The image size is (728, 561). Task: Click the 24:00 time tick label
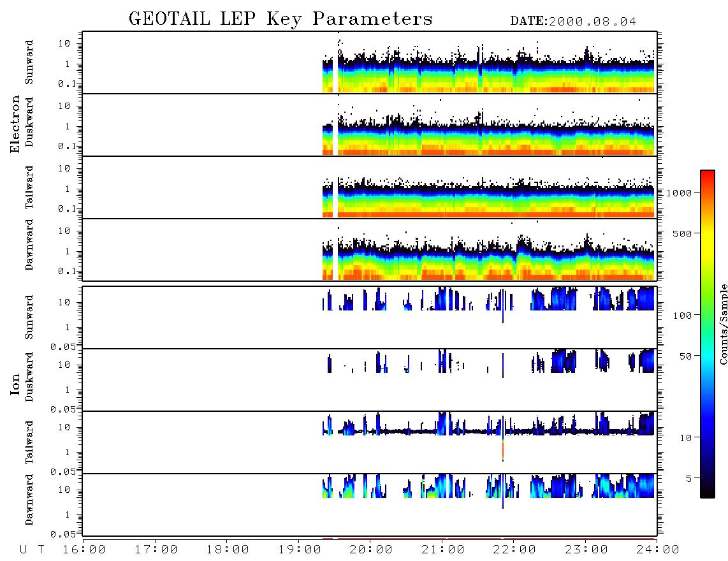(x=658, y=550)
